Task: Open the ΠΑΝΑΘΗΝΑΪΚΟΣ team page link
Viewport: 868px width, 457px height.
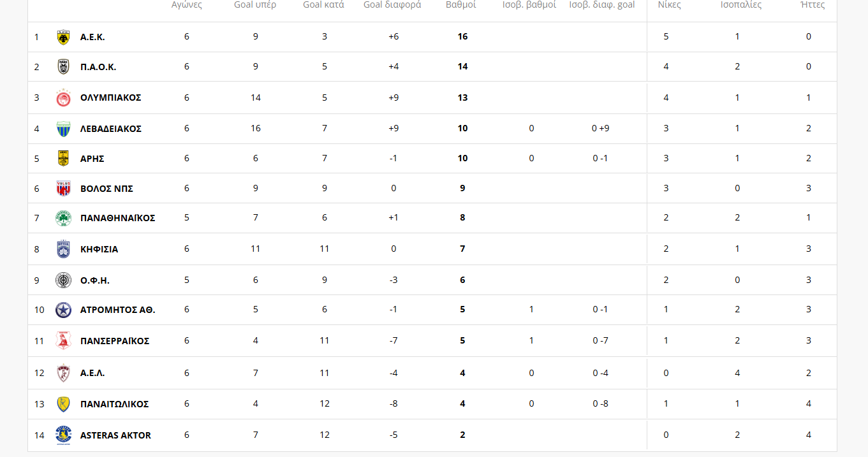Action: point(117,218)
